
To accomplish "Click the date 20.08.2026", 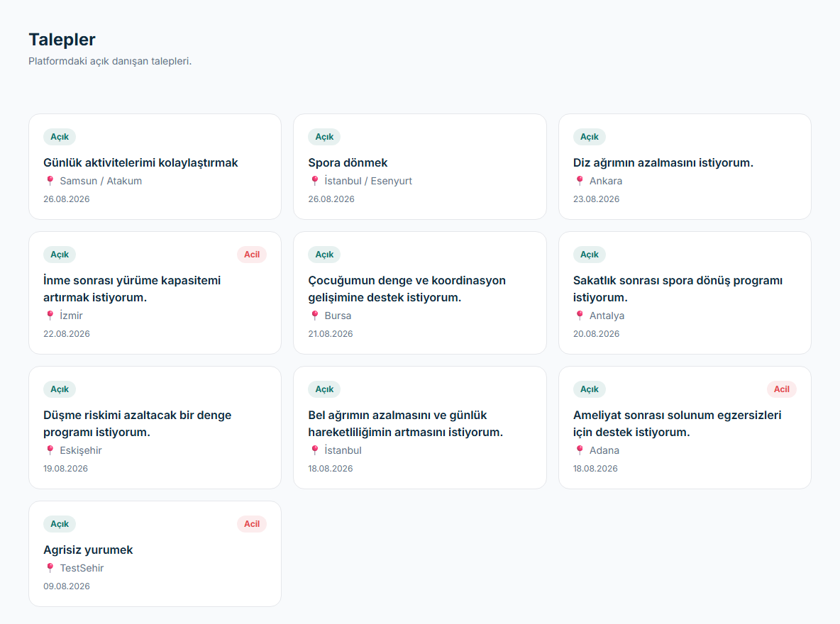I will pos(596,334).
